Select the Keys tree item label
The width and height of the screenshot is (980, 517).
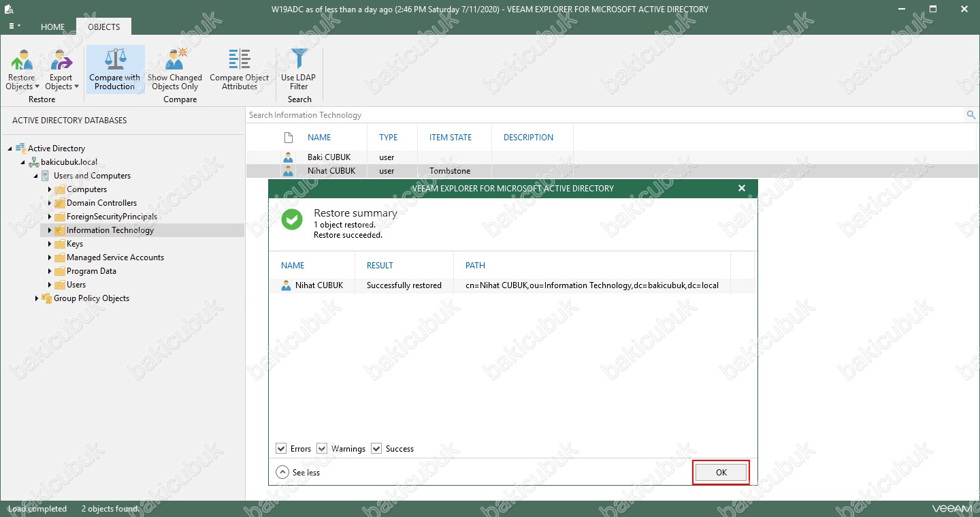[75, 244]
